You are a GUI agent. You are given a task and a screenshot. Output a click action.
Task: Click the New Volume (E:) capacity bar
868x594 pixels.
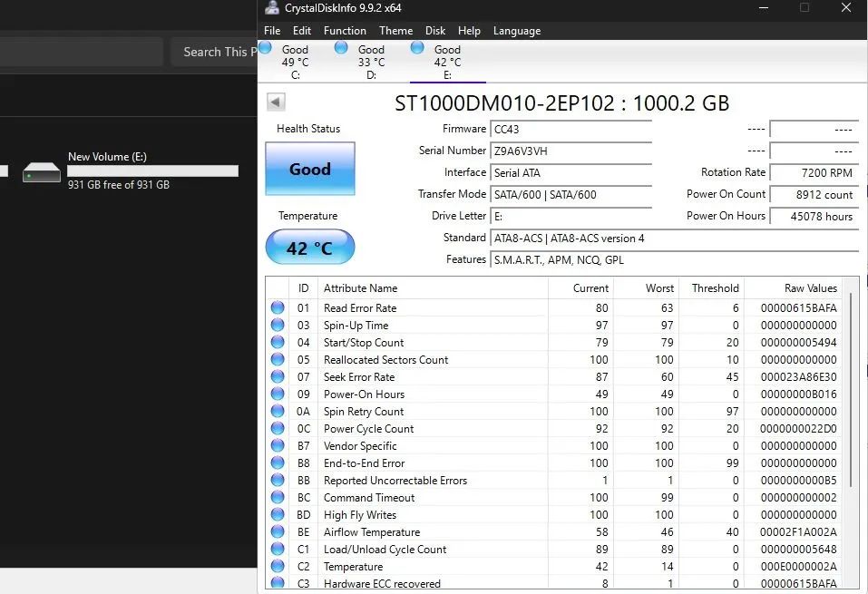pyautogui.click(x=152, y=171)
